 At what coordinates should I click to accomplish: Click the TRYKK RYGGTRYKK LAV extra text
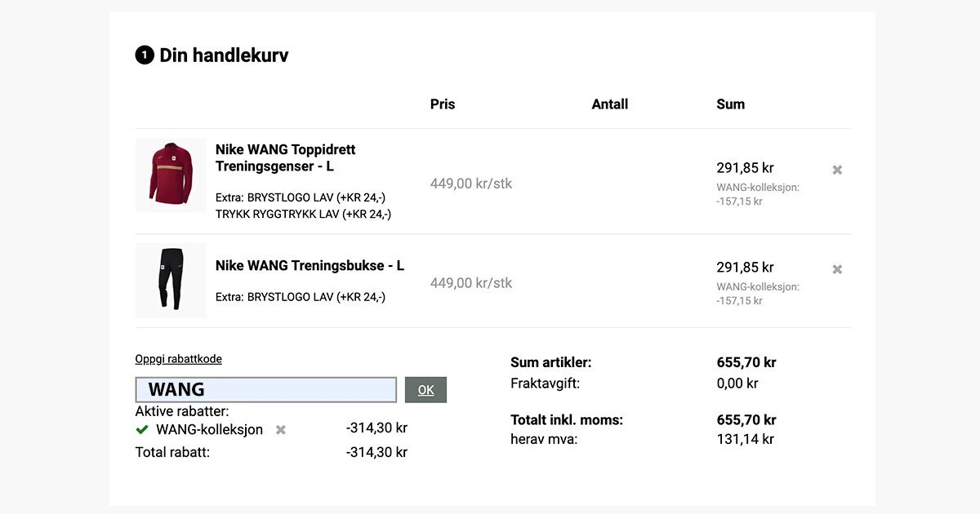click(303, 215)
